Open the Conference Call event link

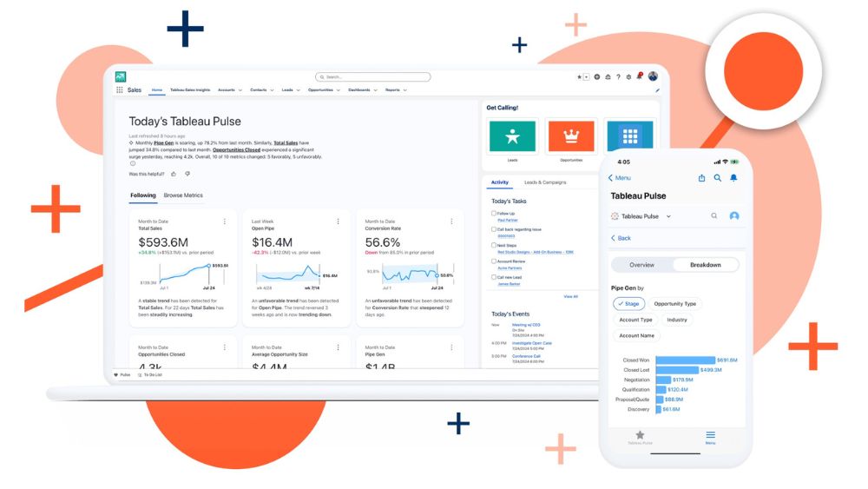(x=527, y=356)
